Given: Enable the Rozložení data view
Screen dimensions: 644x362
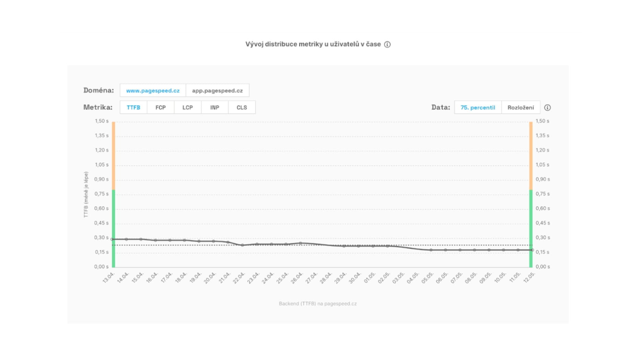Looking at the screenshot, I should click(520, 107).
